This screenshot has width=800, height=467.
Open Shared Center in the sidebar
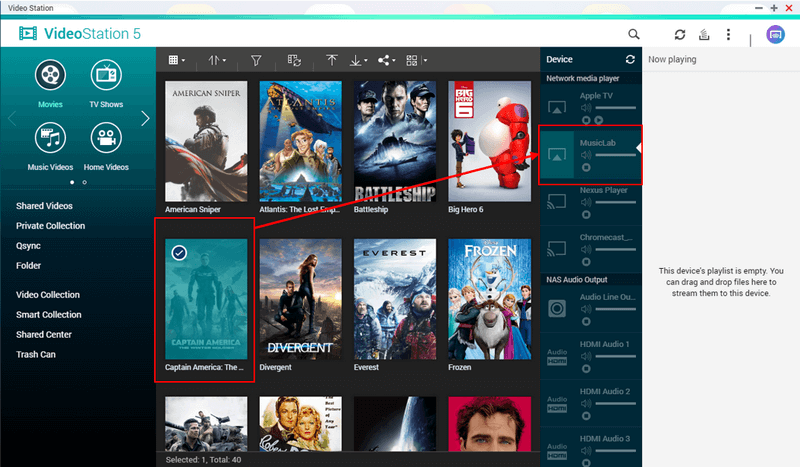click(x=44, y=334)
